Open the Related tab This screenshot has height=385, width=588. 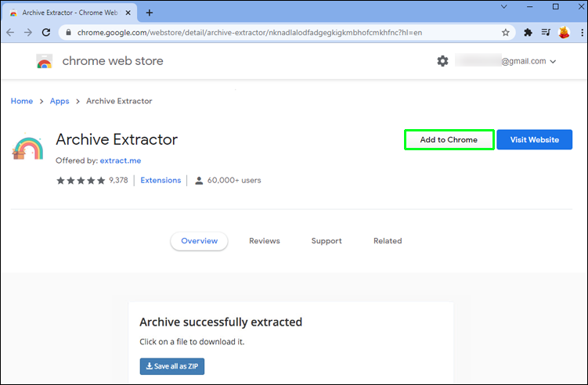pos(388,241)
